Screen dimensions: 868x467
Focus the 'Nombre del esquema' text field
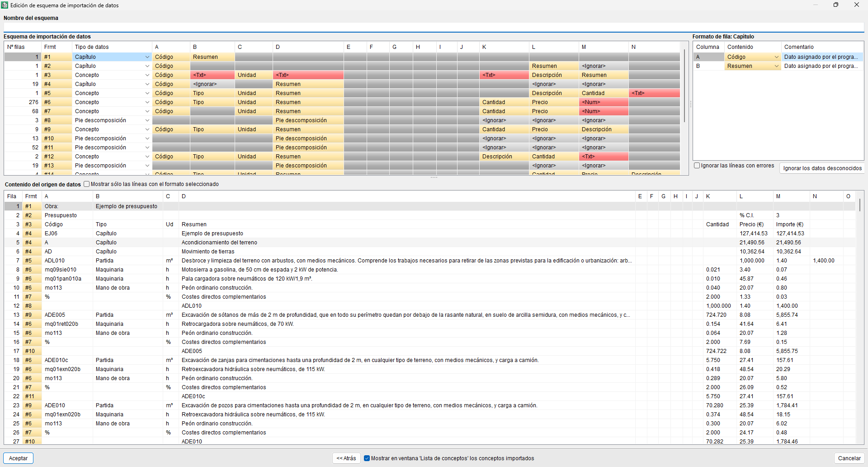[x=434, y=27]
